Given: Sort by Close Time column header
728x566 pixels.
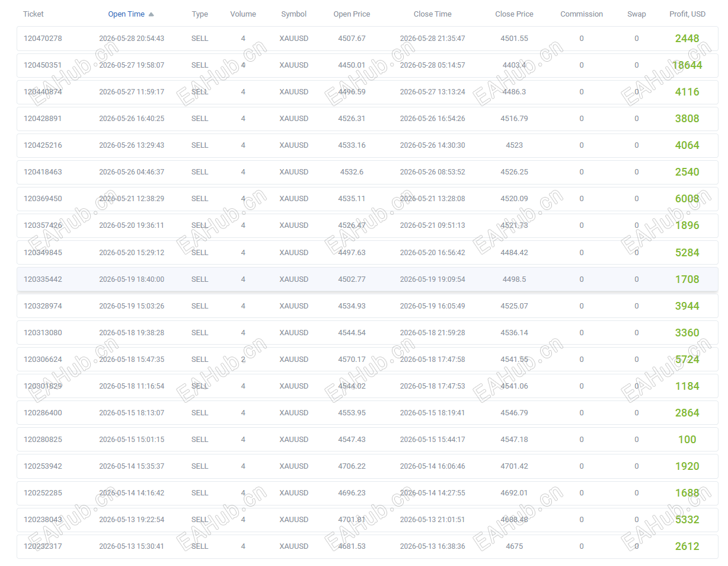Looking at the screenshot, I should tap(433, 14).
